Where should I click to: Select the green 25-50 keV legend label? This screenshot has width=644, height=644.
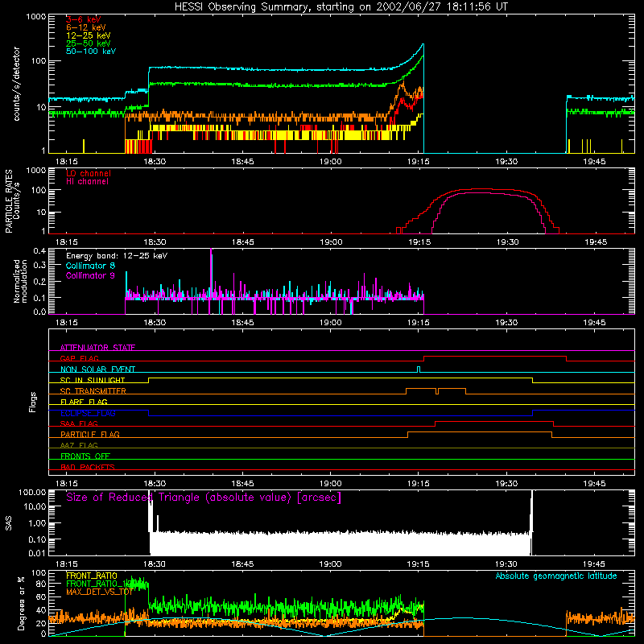89,43
